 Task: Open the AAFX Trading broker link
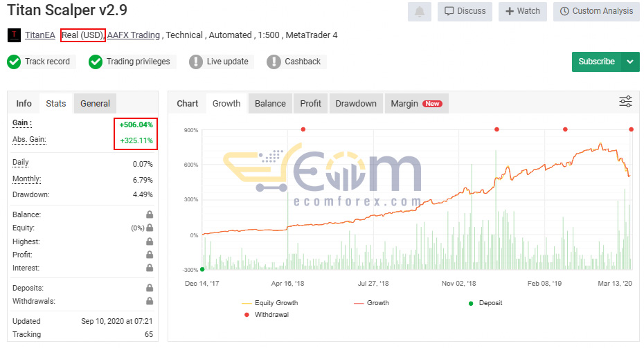point(134,35)
